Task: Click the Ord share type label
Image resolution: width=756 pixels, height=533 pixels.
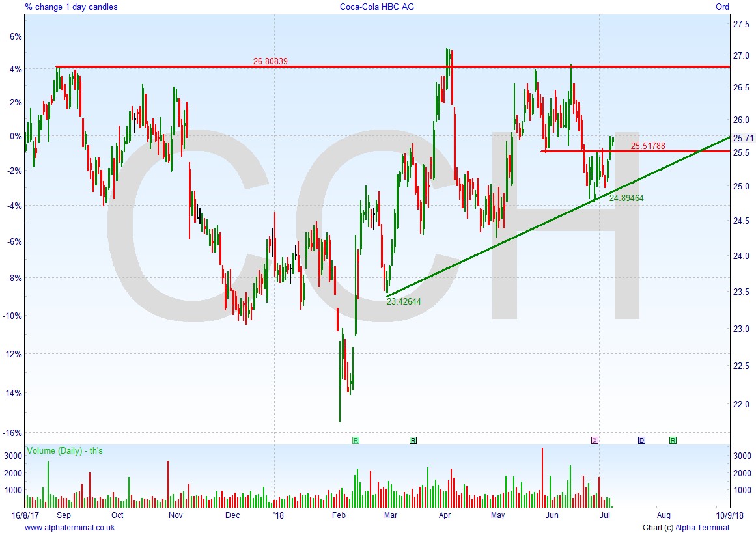Action: [722, 7]
